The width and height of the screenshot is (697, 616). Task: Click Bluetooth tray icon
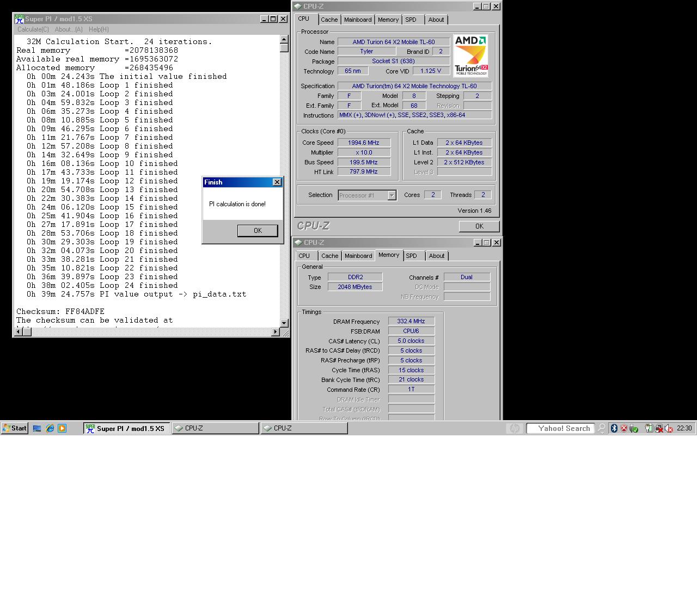pos(614,428)
